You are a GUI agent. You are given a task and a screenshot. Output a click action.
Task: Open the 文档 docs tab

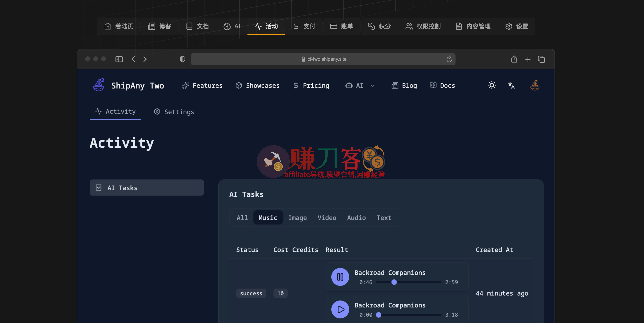pyautogui.click(x=197, y=26)
